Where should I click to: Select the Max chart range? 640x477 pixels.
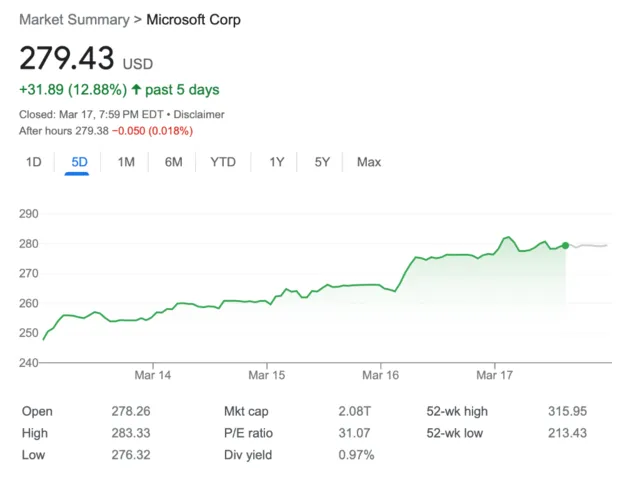369,162
